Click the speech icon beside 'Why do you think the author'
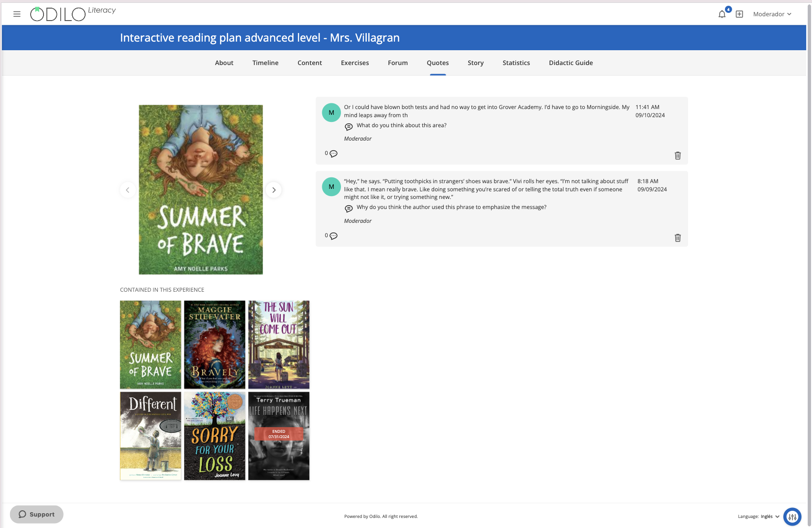This screenshot has height=528, width=812. pos(349,209)
